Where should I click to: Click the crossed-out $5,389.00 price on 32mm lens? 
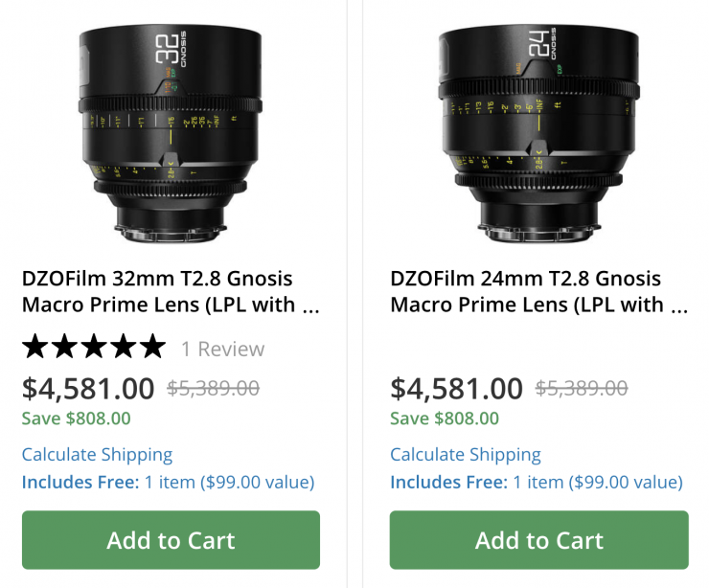coord(213,388)
